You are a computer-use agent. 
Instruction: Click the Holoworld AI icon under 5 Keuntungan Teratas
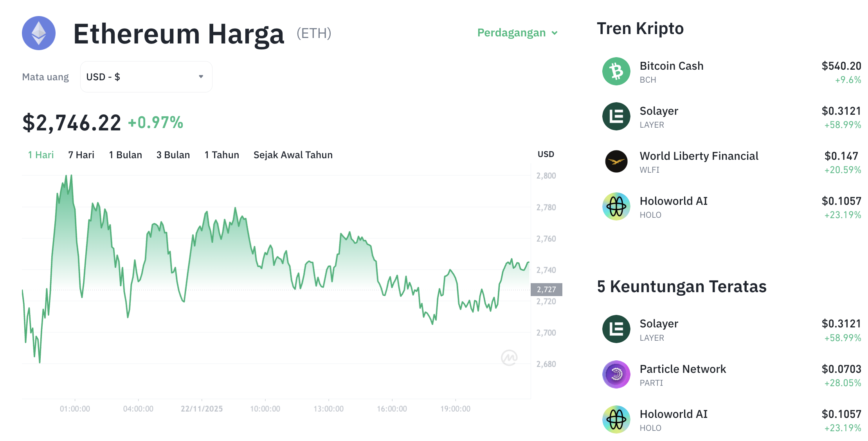tap(616, 419)
